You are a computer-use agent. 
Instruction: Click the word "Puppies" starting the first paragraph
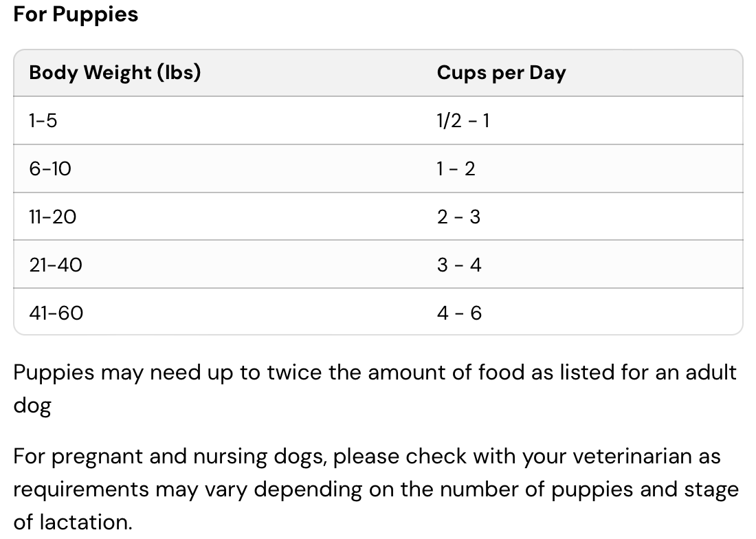(x=54, y=373)
